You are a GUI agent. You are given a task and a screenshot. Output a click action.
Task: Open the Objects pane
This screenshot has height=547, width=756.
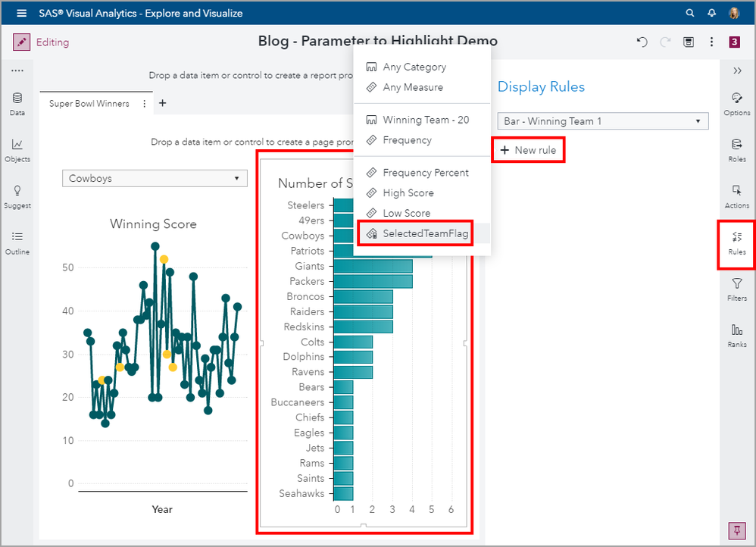click(17, 150)
